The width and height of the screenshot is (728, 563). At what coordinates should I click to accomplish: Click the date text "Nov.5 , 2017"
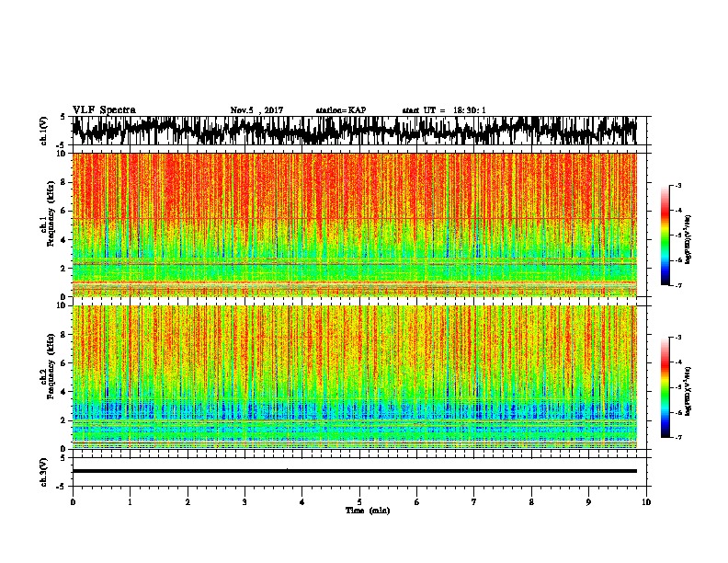click(x=256, y=110)
